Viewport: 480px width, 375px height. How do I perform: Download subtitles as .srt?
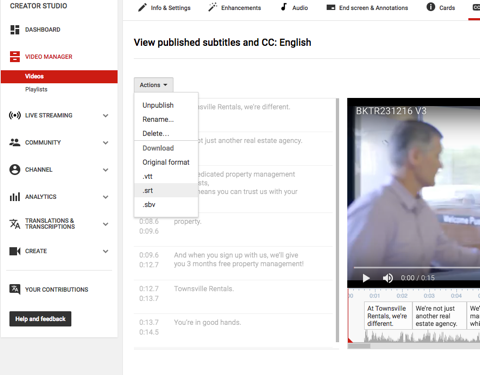pos(166,190)
